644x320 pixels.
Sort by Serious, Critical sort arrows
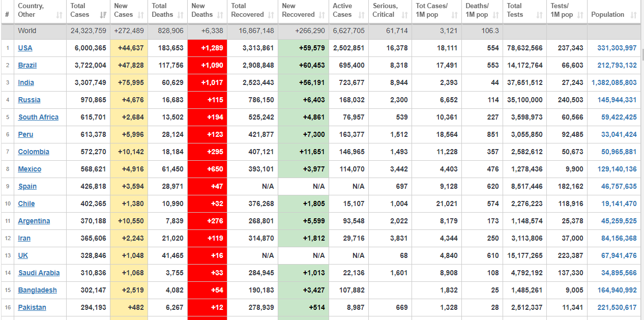pos(405,15)
